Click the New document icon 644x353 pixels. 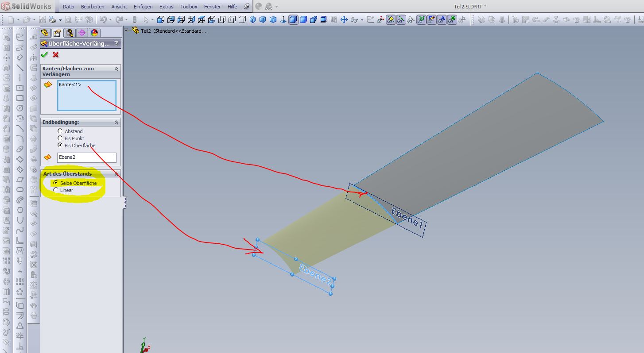[x=11, y=19]
